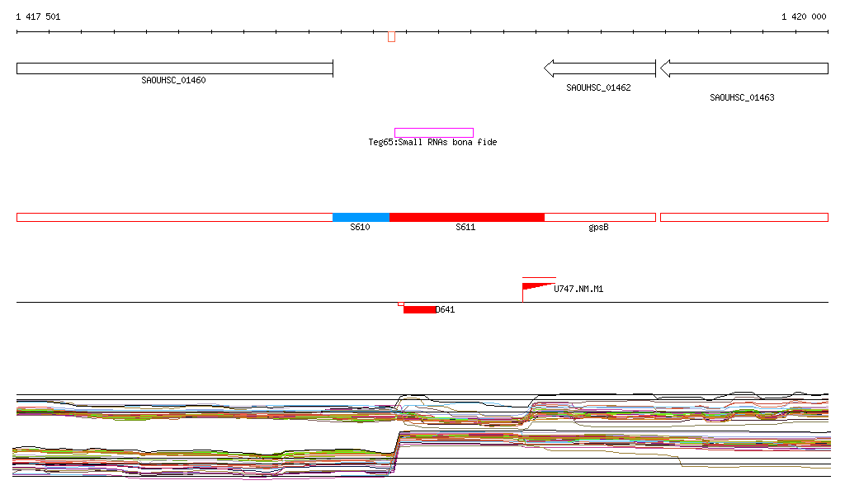This screenshot has height=504, width=845.
Task: Click the SAOUHSC_01462 text label
Action: (x=598, y=87)
